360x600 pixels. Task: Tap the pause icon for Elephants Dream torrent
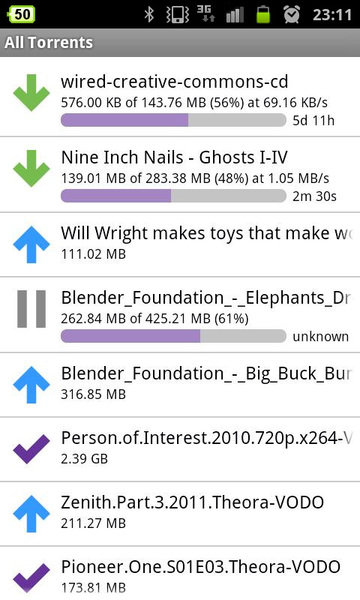click(x=31, y=309)
